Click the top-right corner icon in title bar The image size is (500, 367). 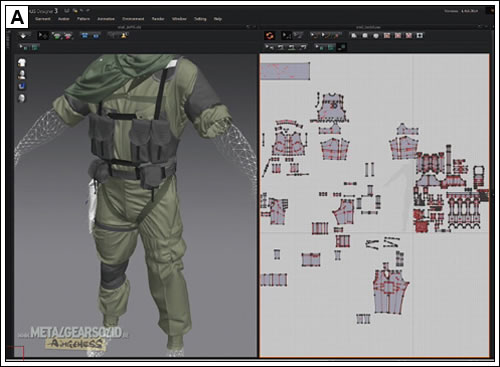tap(491, 11)
